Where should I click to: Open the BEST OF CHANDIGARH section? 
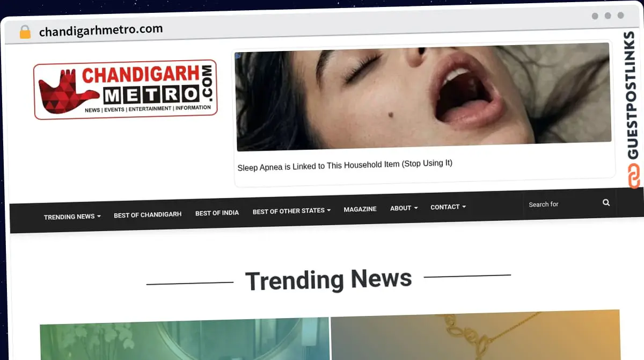pyautogui.click(x=147, y=214)
